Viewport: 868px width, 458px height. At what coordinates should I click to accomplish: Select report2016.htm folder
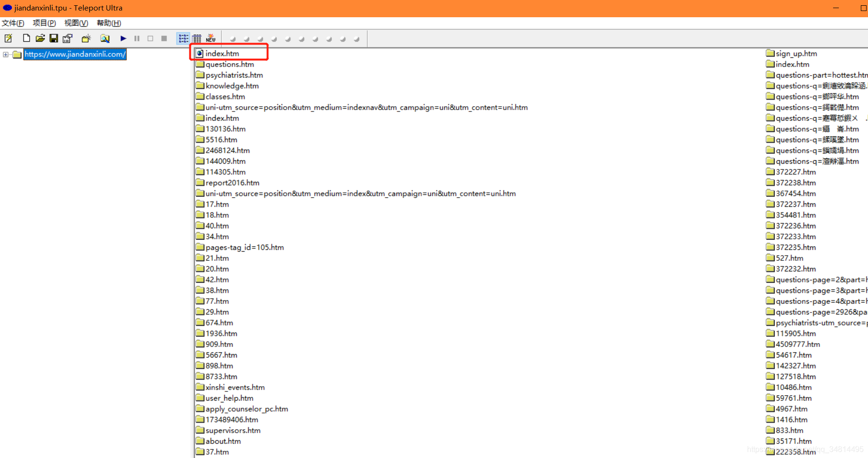[x=232, y=183]
